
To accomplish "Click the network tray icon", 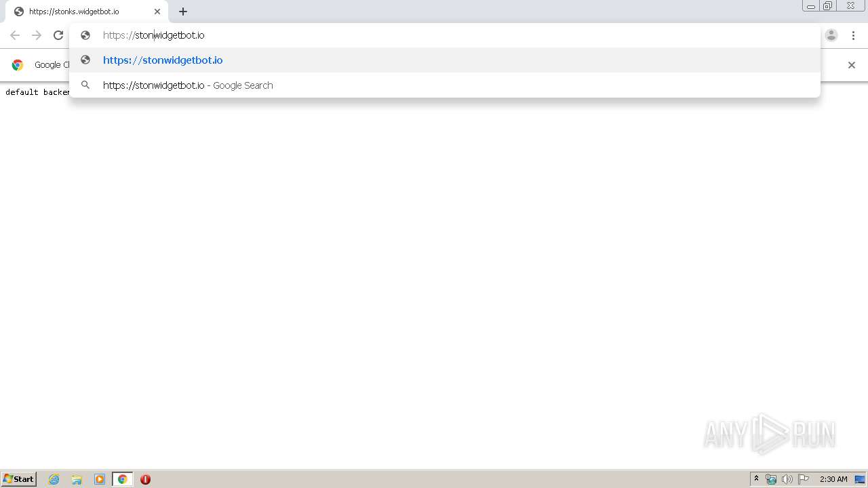I will tap(771, 479).
